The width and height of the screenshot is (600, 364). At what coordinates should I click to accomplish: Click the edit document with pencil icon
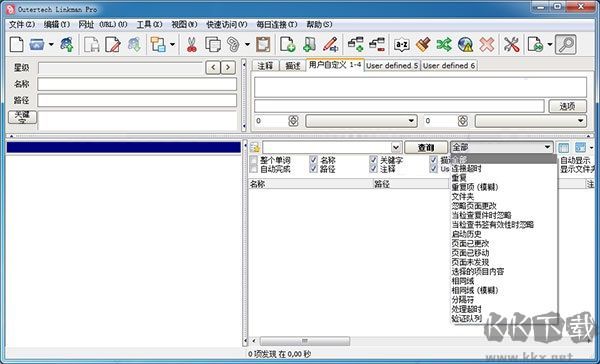click(x=113, y=45)
